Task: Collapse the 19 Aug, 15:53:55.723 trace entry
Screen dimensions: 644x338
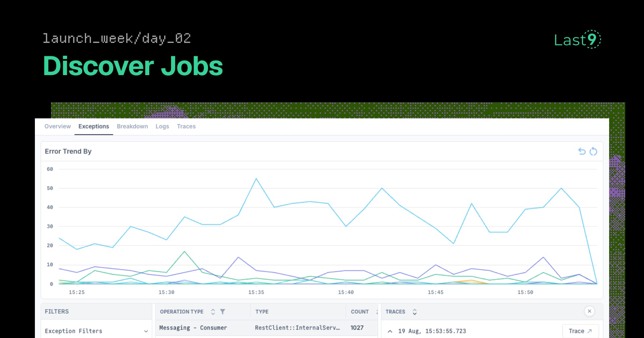Action: pos(390,331)
